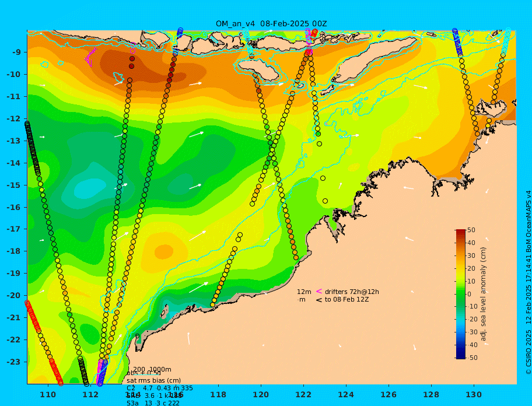532x406 pixels.
Task: Click the '12m' legend label
Action: pos(304,292)
